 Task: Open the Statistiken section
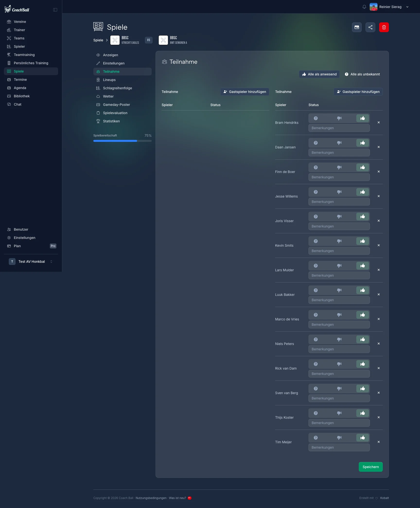tap(111, 121)
